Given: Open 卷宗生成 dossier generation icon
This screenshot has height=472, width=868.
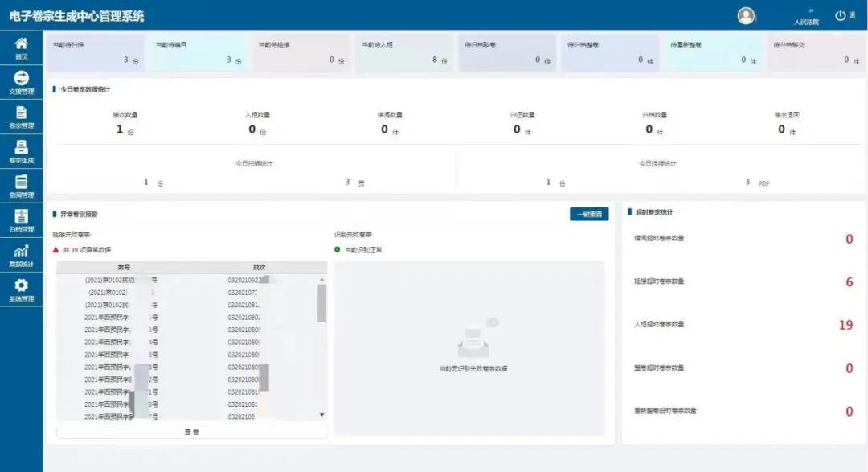Looking at the screenshot, I should 21,151.
